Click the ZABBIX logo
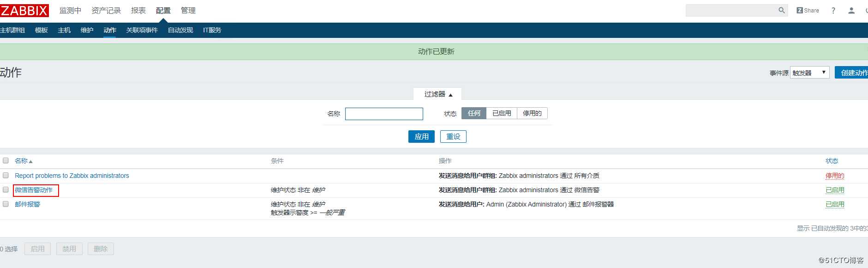The height and width of the screenshot is (268, 868). [24, 10]
